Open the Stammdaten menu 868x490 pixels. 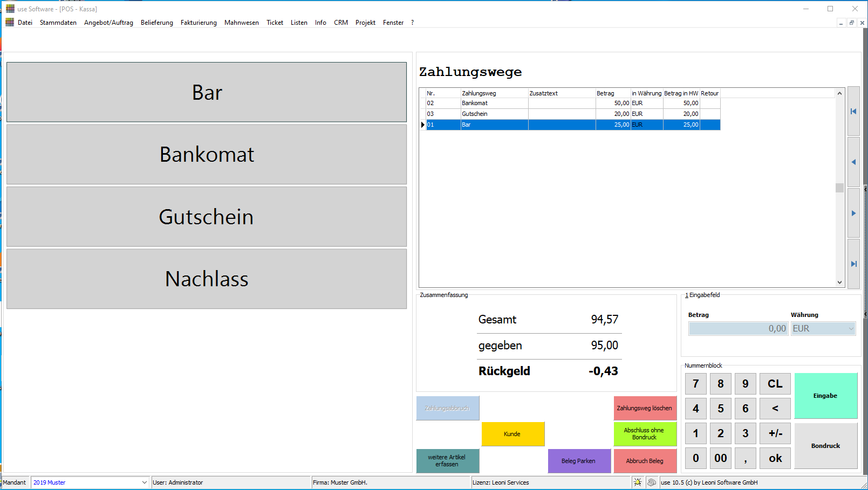pos(58,23)
